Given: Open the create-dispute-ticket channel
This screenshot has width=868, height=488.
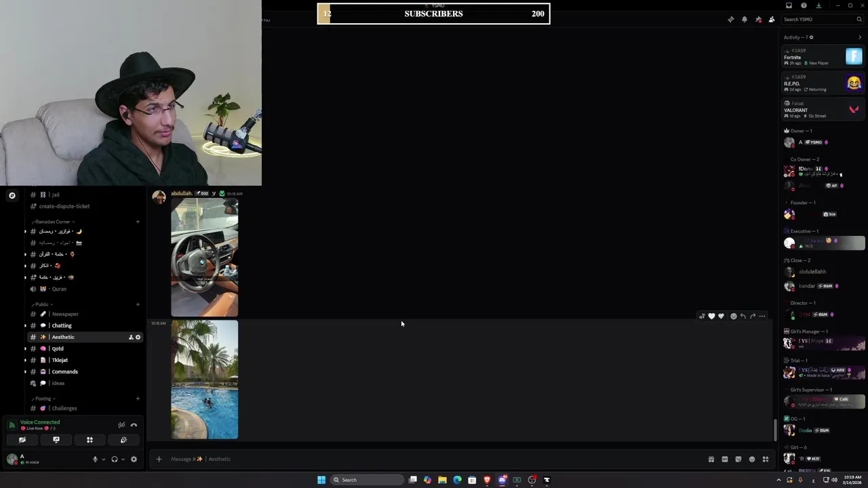Looking at the screenshot, I should coord(84,206).
